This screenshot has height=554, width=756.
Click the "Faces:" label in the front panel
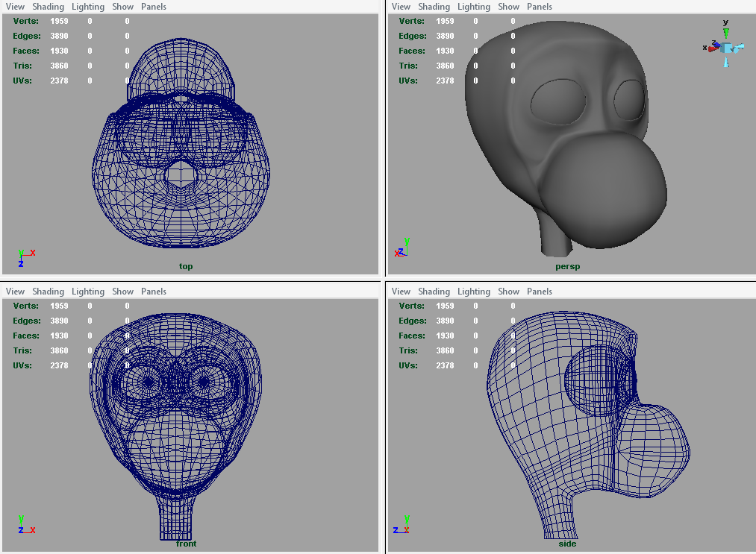click(x=26, y=336)
